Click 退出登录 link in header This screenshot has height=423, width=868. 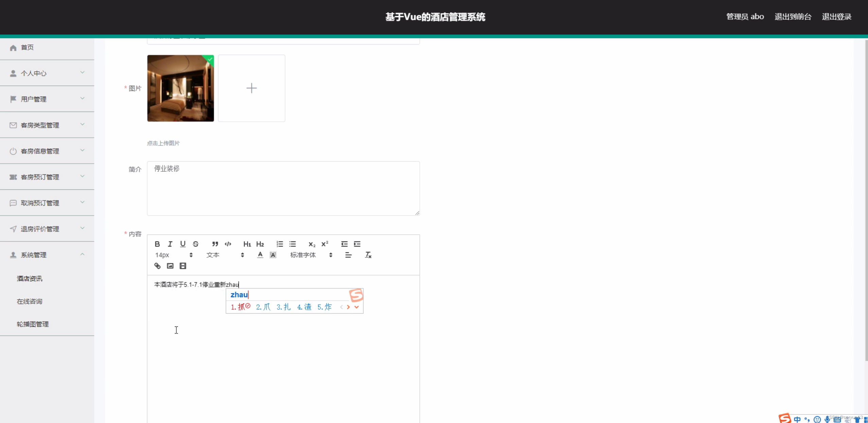point(836,17)
